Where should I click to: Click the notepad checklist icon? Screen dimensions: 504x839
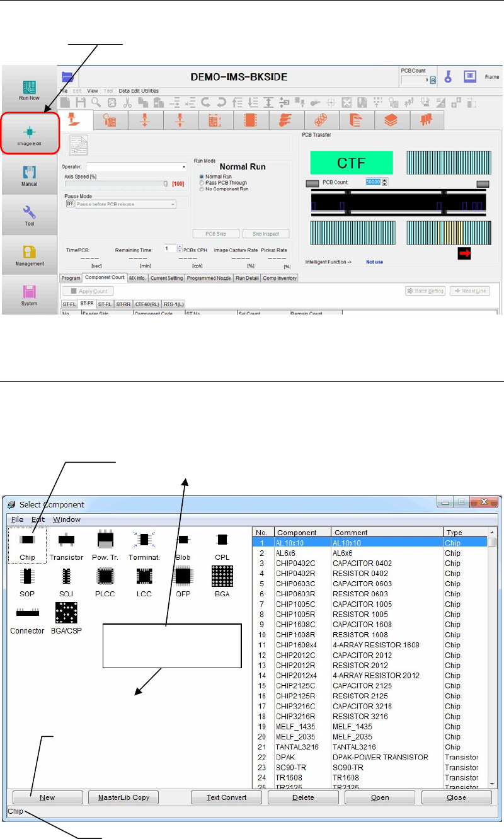[x=78, y=144]
